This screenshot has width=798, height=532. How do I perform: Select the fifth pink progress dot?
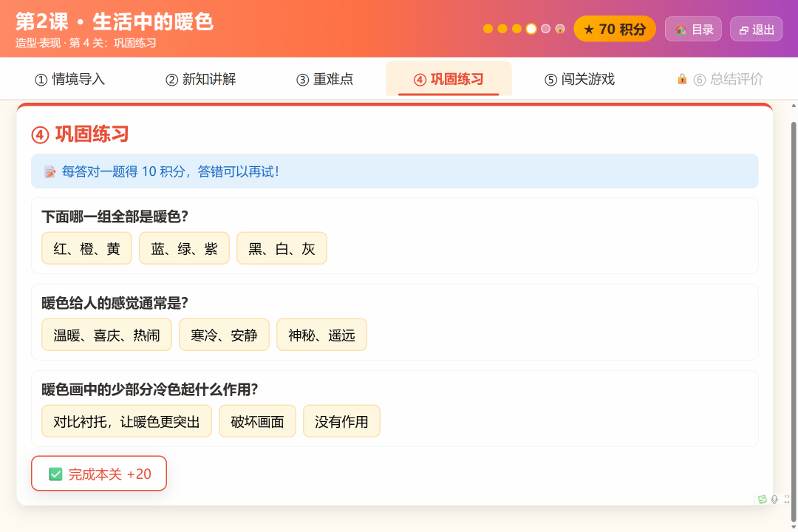point(545,29)
